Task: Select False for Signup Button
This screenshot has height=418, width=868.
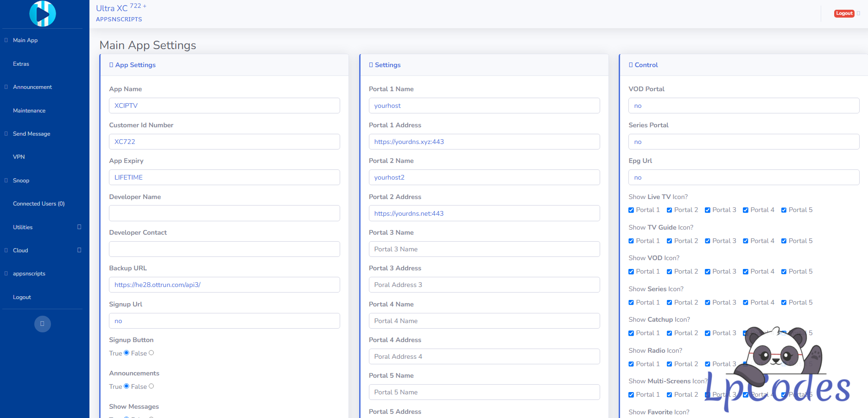Action: click(151, 353)
